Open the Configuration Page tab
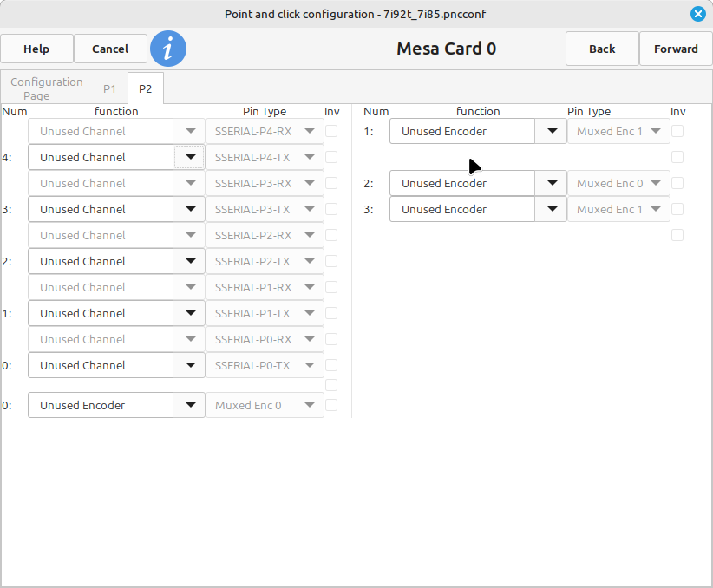This screenshot has height=588, width=713. click(47, 88)
